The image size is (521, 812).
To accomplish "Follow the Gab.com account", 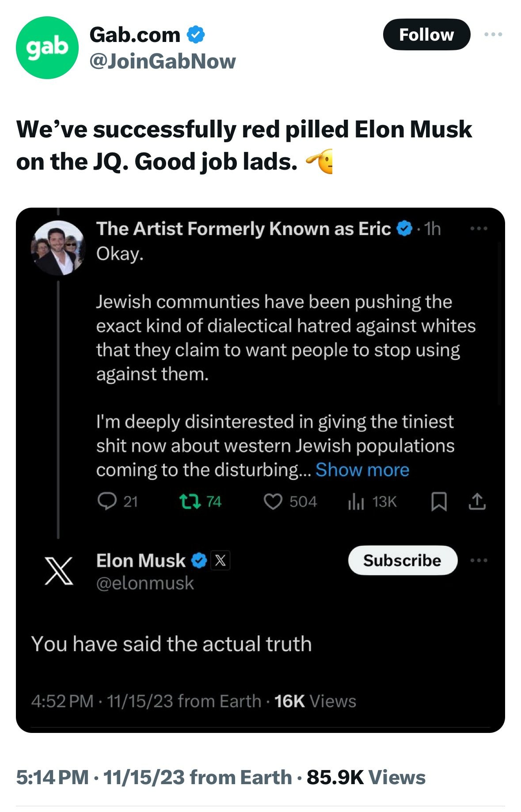I will coord(426,34).
